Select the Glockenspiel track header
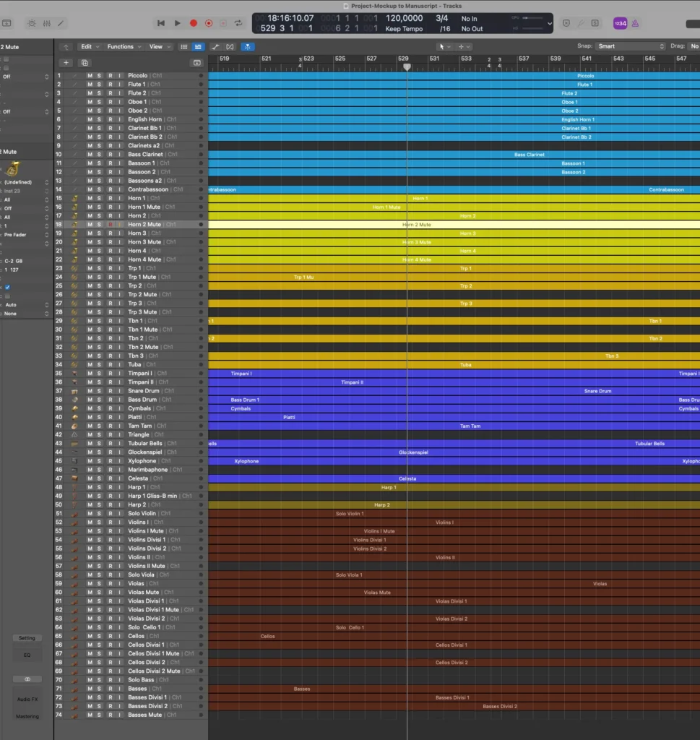Screen dimensions: 700x740 tap(131, 452)
